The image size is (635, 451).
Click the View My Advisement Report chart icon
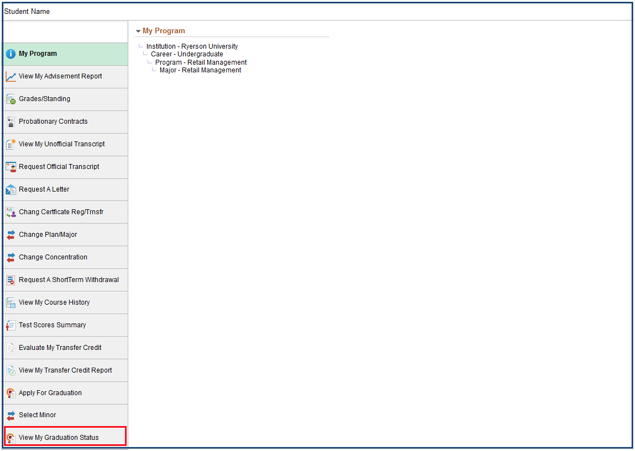coord(11,77)
